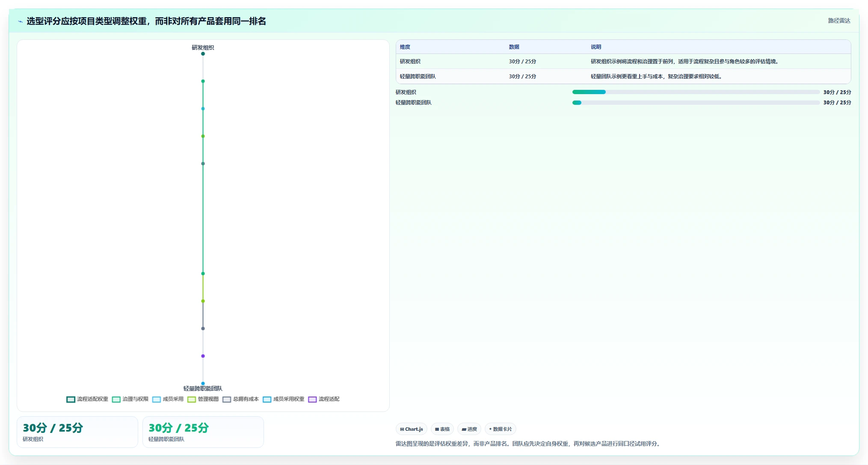Click the 30分 / 25分 value beside 轻量跨职能团队 bar
Image resolution: width=868 pixels, height=465 pixels.
[x=837, y=103]
